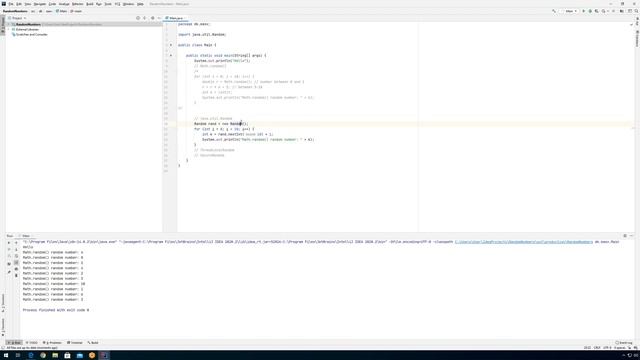
Task: Click cursor position indicator in status bar
Action: coord(587,348)
